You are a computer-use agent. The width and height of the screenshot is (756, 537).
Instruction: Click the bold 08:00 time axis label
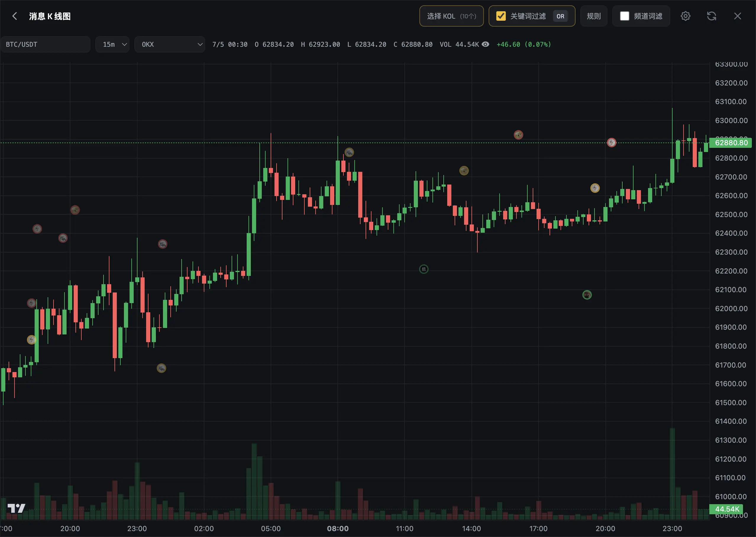point(338,528)
